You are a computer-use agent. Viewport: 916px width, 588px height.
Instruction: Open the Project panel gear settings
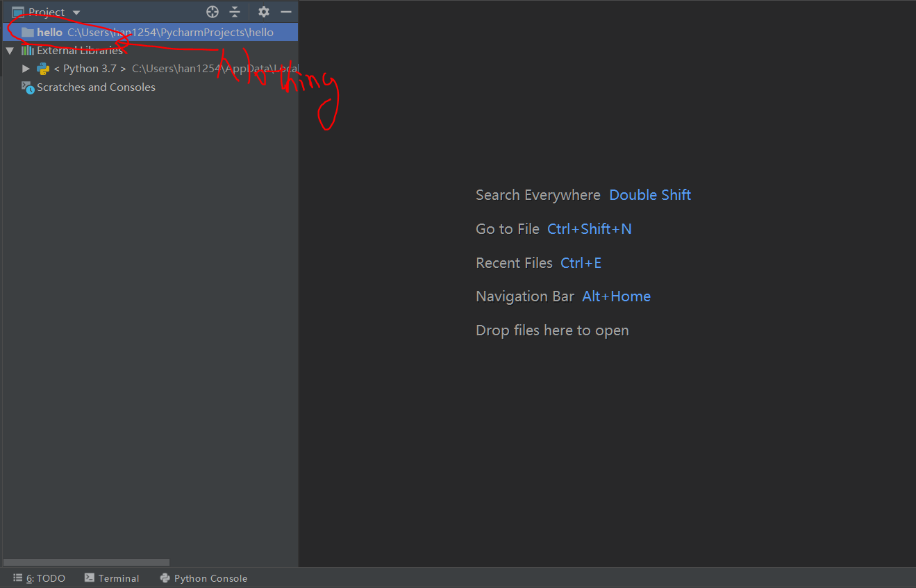pyautogui.click(x=263, y=12)
